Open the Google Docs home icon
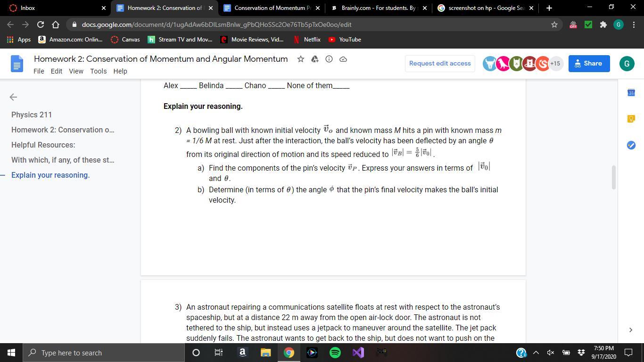Viewport: 644px width, 362px height. (x=17, y=64)
